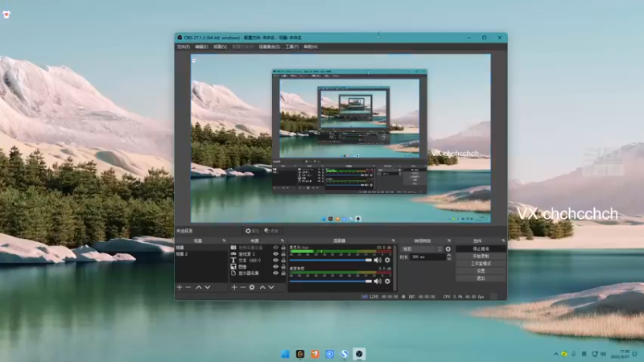The width and height of the screenshot is (644, 362).
Task: Move the scene down in Scenes list
Action: point(208,287)
